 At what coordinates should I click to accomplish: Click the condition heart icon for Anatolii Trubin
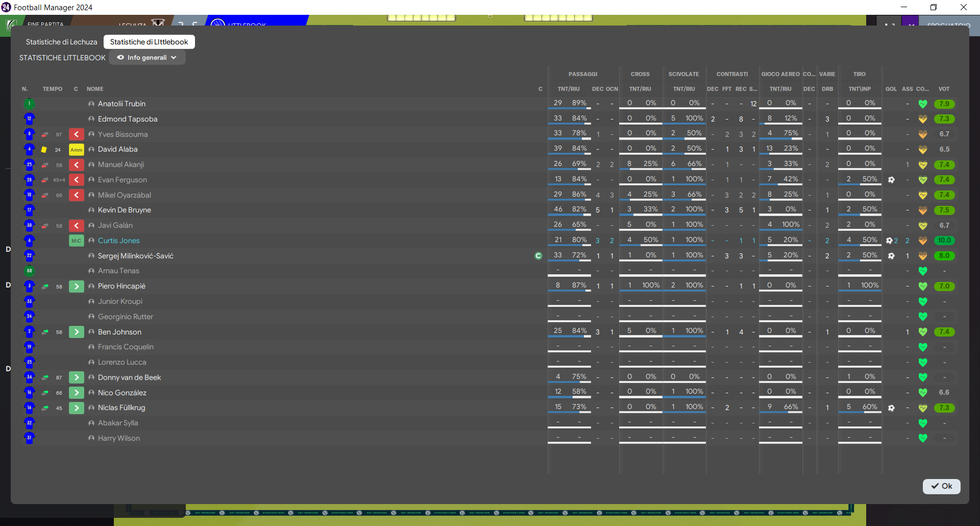coord(923,104)
